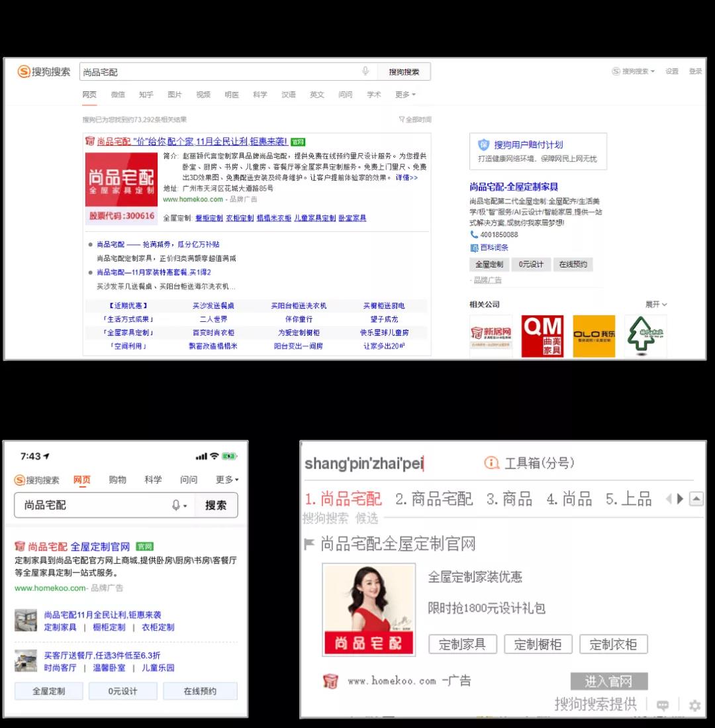Open the microphone dropdown in mobile search box

tap(179, 505)
